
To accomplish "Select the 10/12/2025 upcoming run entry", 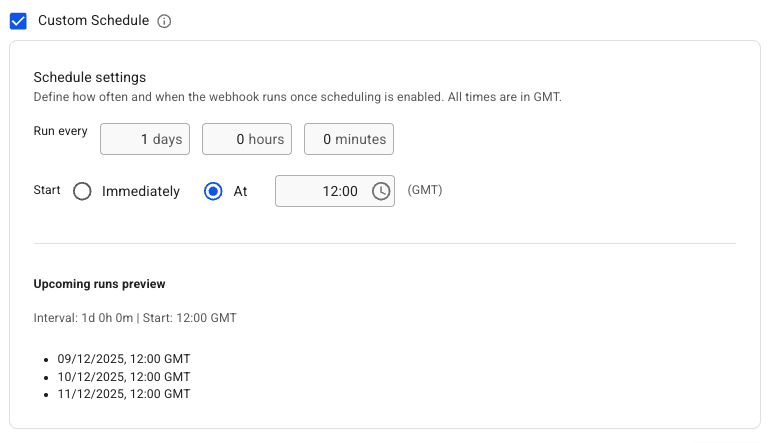I will point(124,376).
